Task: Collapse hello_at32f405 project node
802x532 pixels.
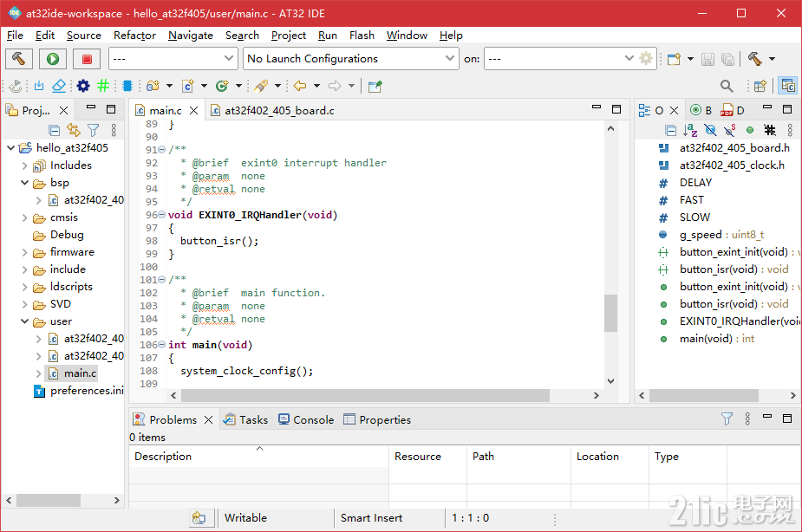Action: [x=10, y=148]
